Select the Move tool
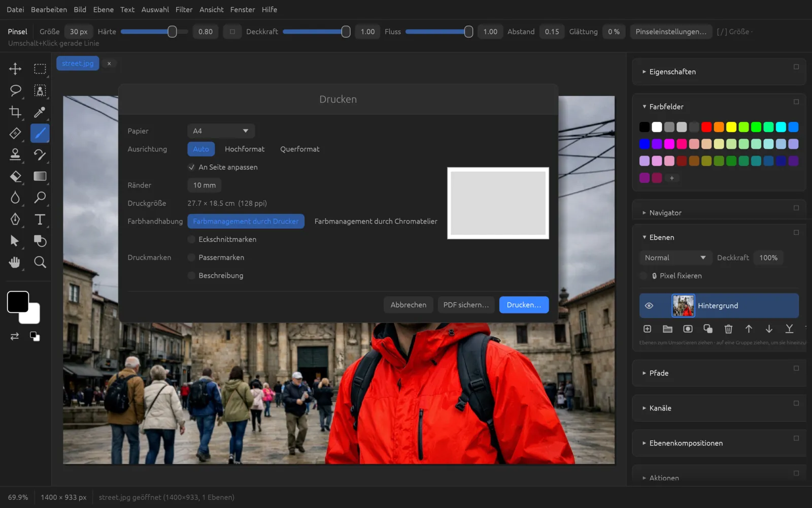 [15, 69]
